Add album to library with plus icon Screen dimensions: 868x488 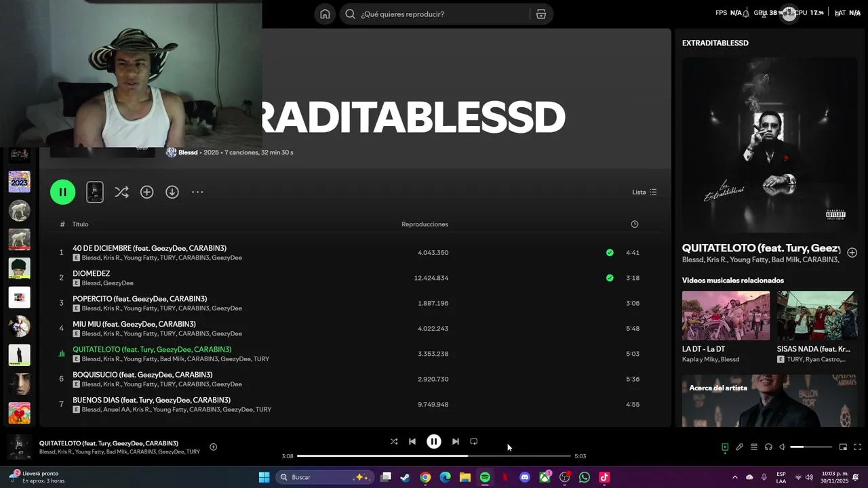[146, 192]
